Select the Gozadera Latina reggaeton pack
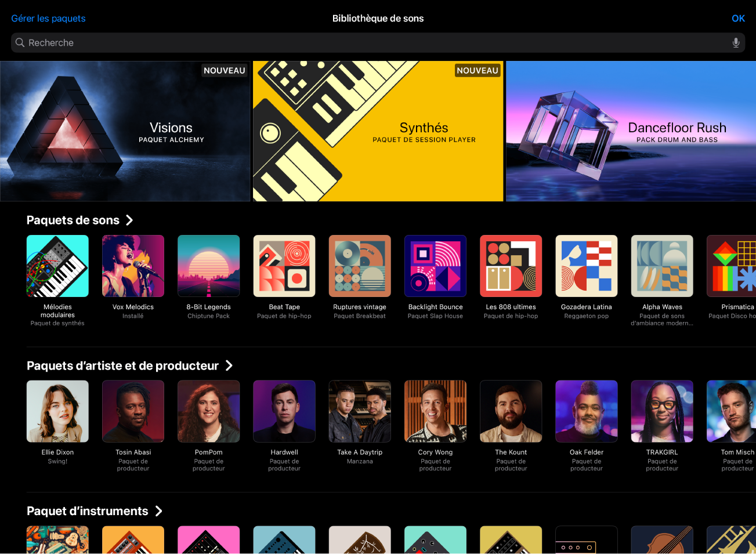The height and width of the screenshot is (554, 756). 586,266
